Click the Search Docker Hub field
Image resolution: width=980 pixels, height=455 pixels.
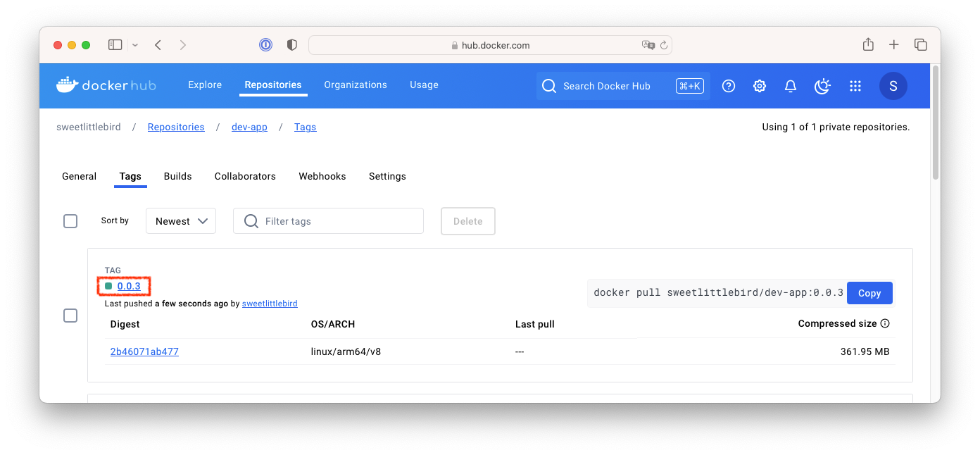click(x=623, y=86)
